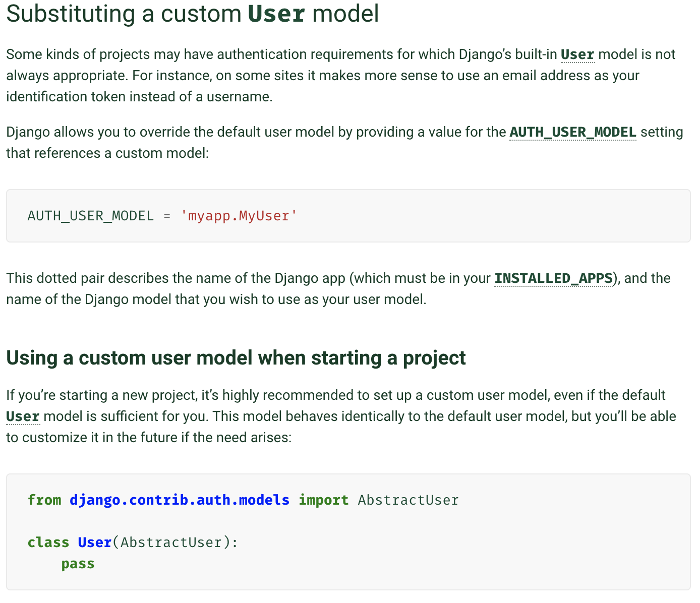Click the 'pass' keyword in code
Screen dimensions: 700x603
[78, 564]
